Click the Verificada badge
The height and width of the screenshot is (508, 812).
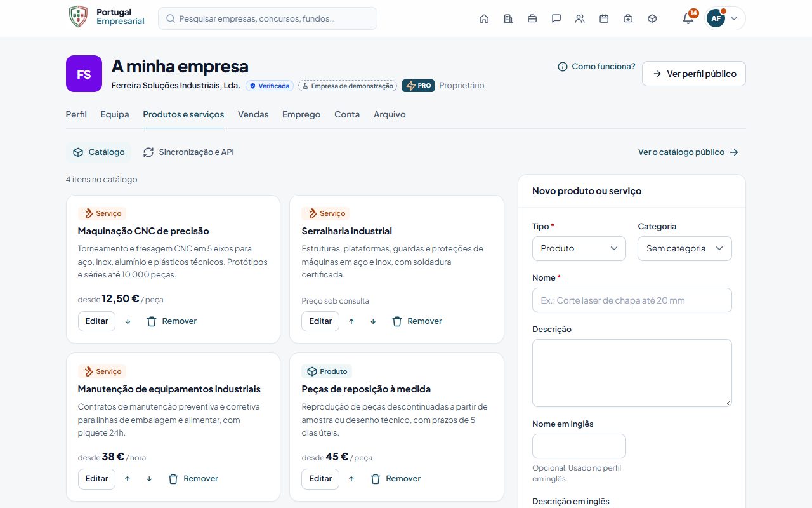tap(270, 86)
